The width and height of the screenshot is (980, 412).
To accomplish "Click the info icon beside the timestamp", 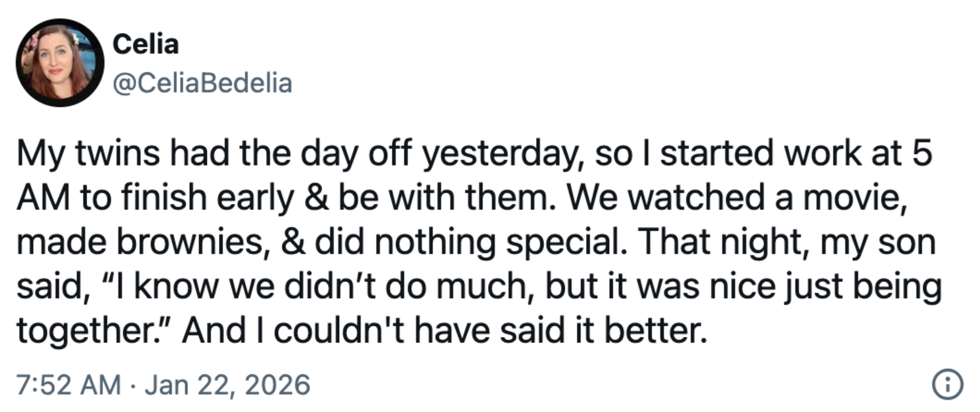I will (x=947, y=384).
